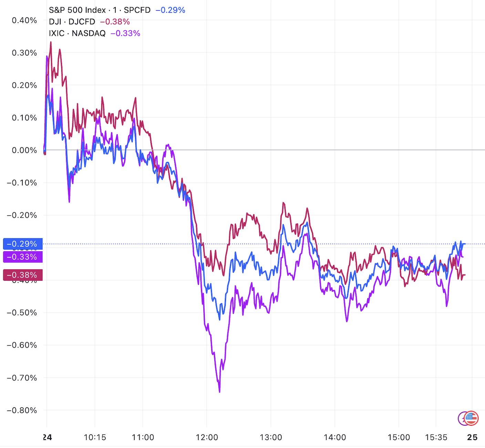485x448 pixels.
Task: Click the 15:35 time axis label
Action: click(436, 437)
